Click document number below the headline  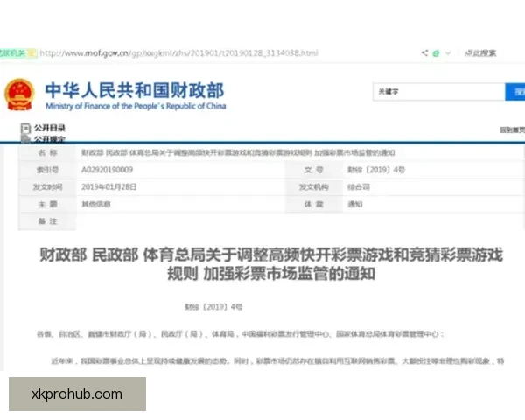tap(213, 307)
